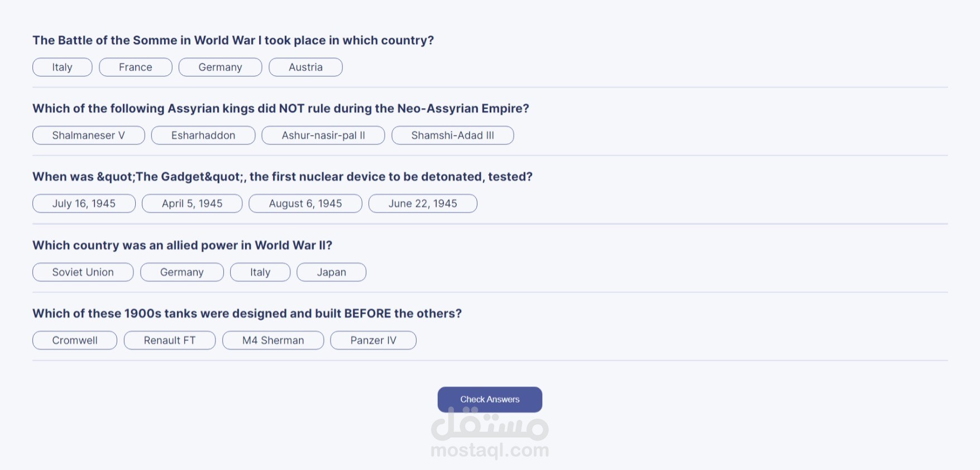Pick the April 5, 1945 option

pyautogui.click(x=192, y=204)
